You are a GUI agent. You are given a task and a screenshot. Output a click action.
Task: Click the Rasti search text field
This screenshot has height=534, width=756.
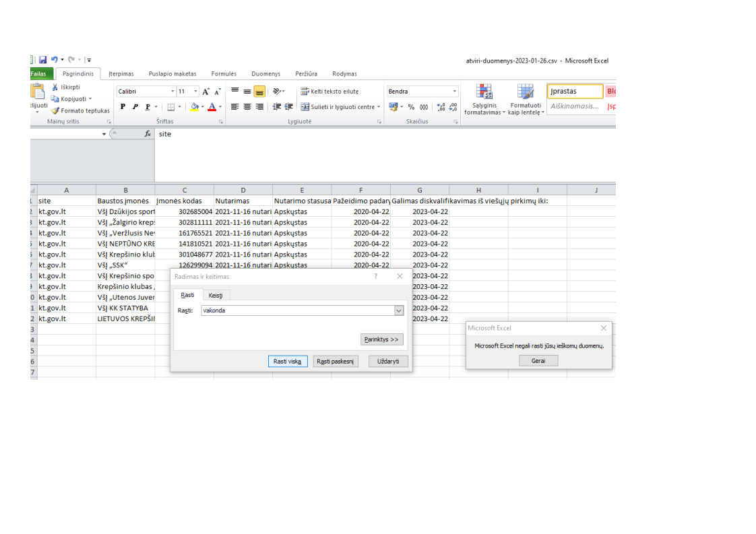click(296, 310)
